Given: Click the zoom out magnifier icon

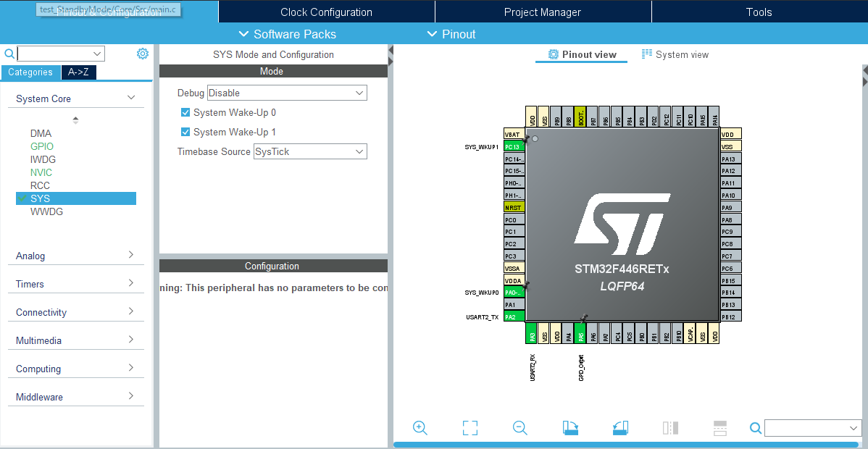Looking at the screenshot, I should point(520,428).
